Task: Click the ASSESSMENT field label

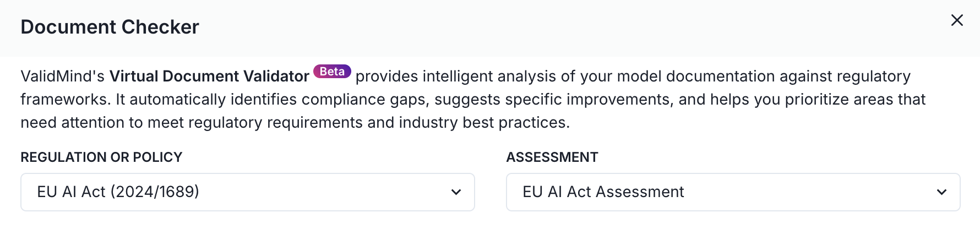Action: (x=552, y=157)
